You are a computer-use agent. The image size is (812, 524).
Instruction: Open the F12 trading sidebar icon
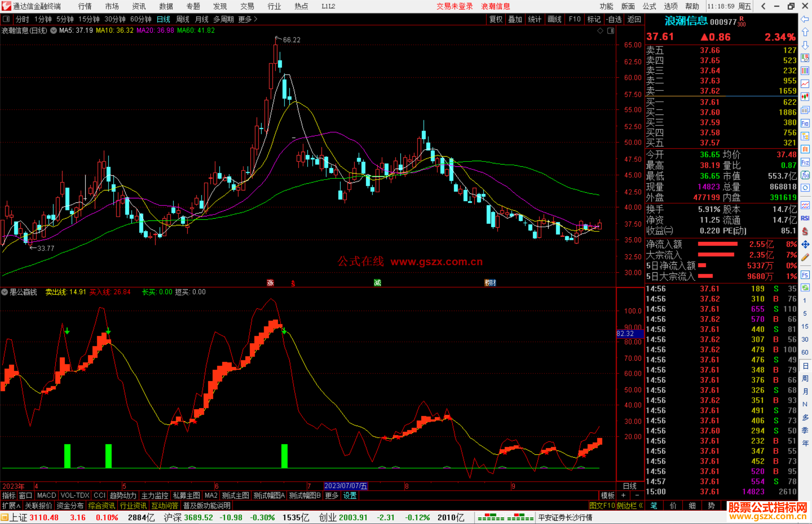pyautogui.click(x=805, y=162)
